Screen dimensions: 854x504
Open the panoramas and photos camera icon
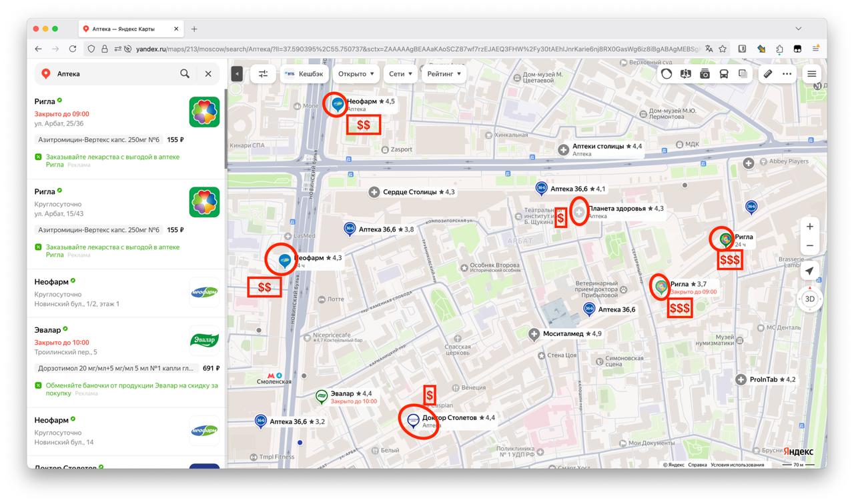coord(705,74)
